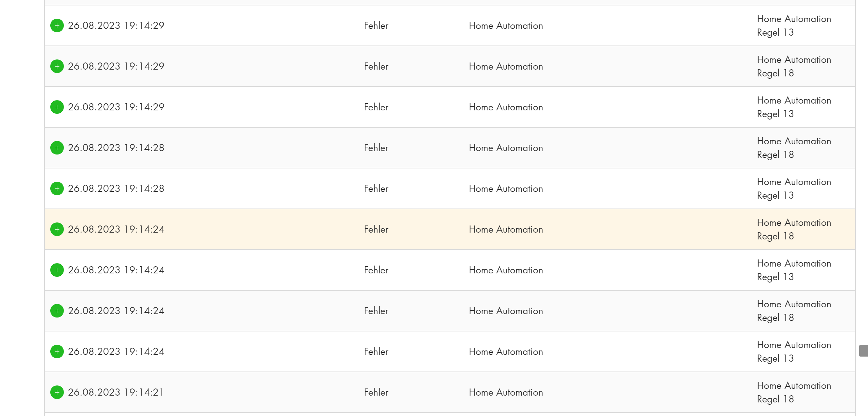
Task: Click the green plus on the 19:14:21 entry
Action: pos(57,392)
